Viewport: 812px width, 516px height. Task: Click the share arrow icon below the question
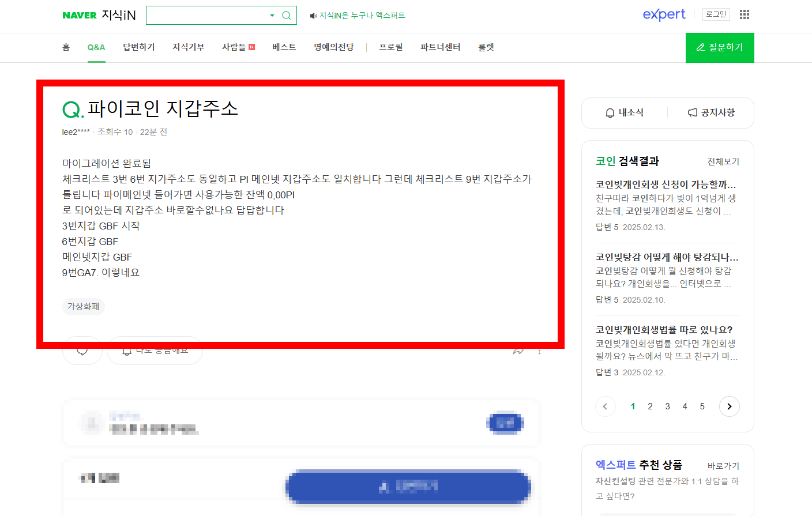pyautogui.click(x=518, y=351)
